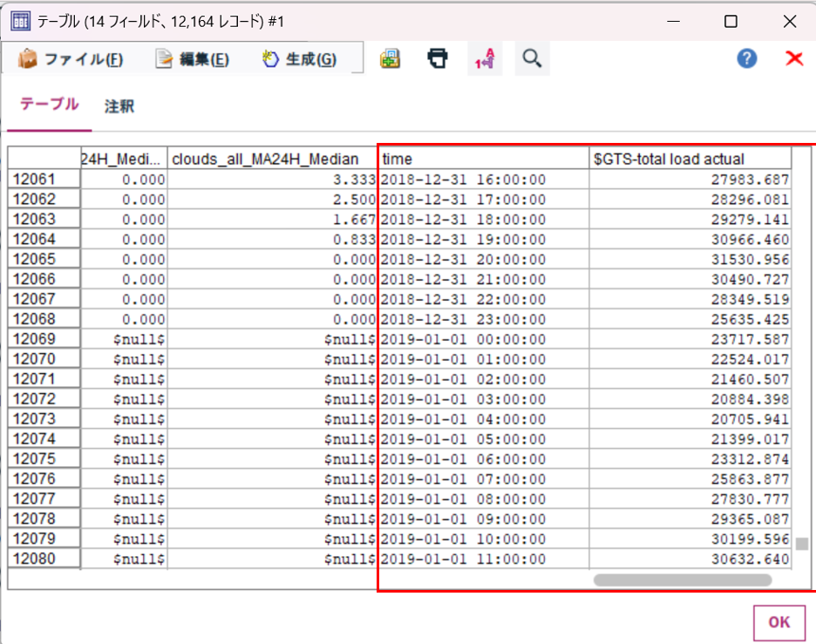The image size is (816, 644).
Task: Click load value 20705.941
Action: 690,419
